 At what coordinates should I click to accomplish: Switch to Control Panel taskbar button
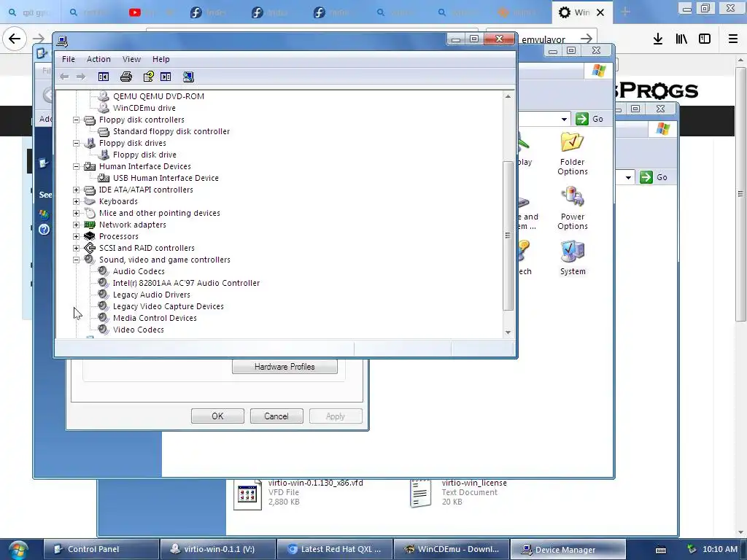(101, 549)
